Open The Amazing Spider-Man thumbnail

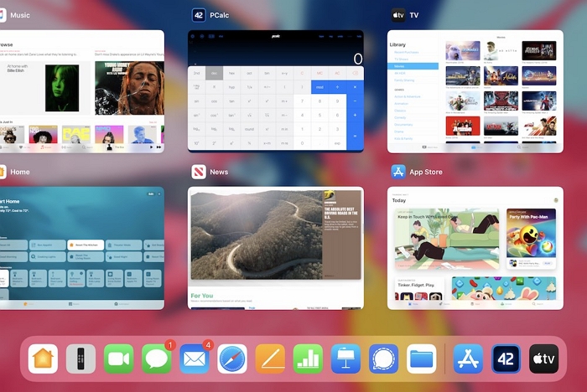501,101
